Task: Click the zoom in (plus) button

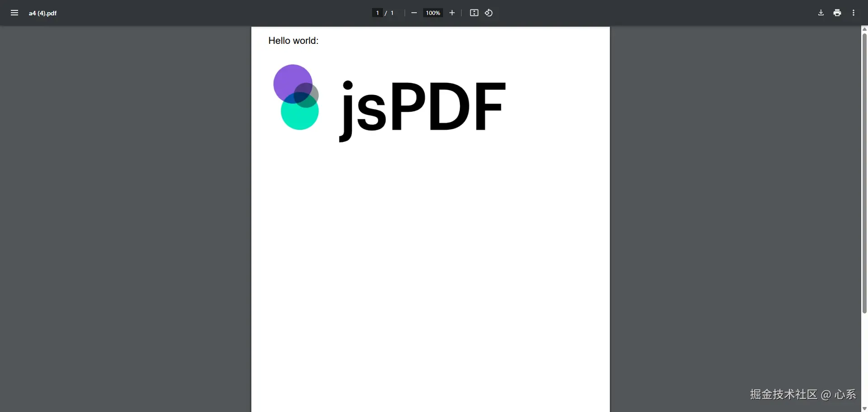Action: click(x=452, y=13)
